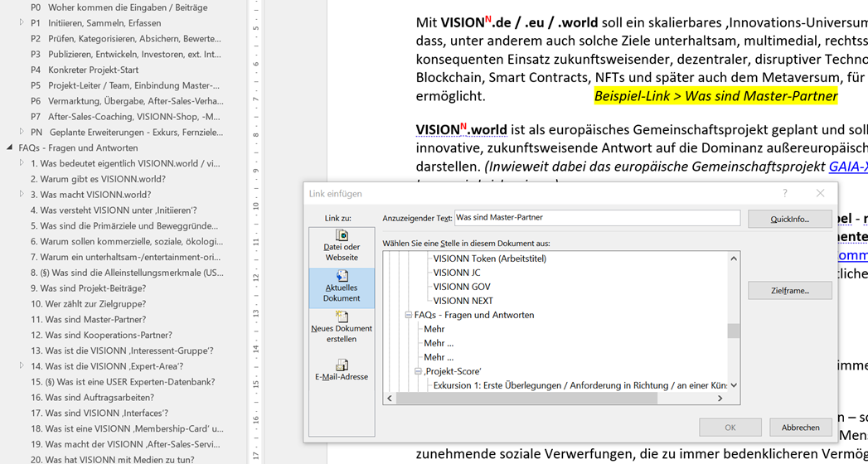Expand '1. Was bedeutet eigentlich VISIONN.world' heading
The image size is (868, 464).
22,163
